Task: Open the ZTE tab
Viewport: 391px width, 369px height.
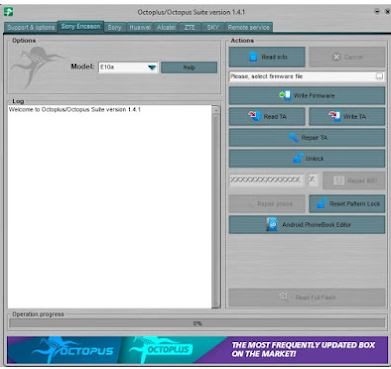Action: 190,27
